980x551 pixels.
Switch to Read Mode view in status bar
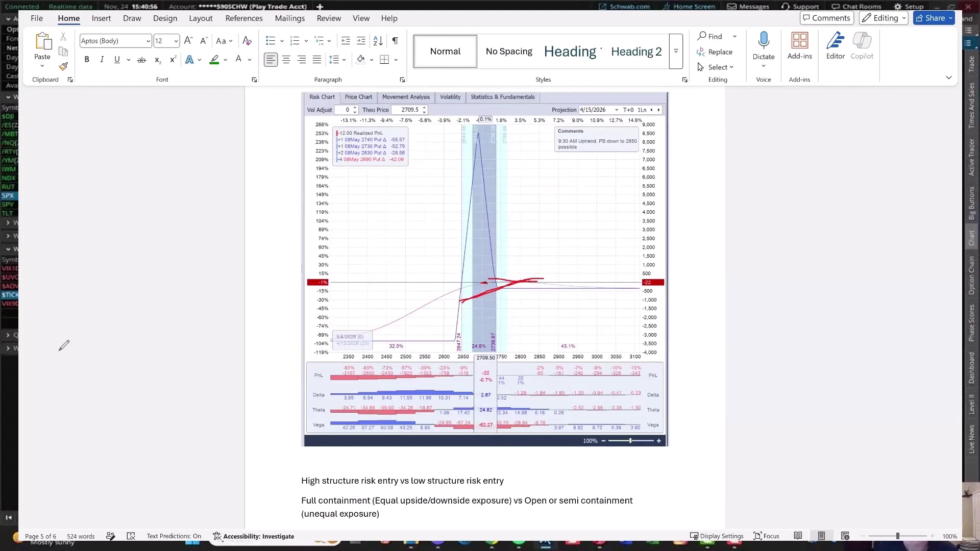(798, 536)
